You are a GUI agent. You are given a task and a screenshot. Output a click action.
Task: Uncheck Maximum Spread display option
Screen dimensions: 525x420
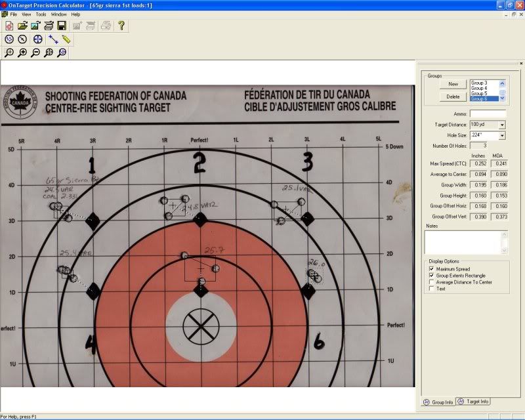pyautogui.click(x=432, y=269)
